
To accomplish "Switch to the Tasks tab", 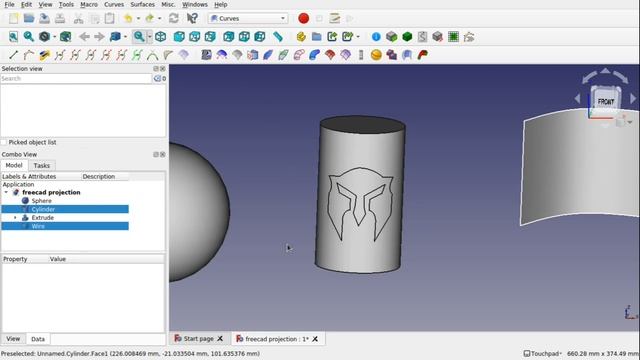I will point(42,165).
